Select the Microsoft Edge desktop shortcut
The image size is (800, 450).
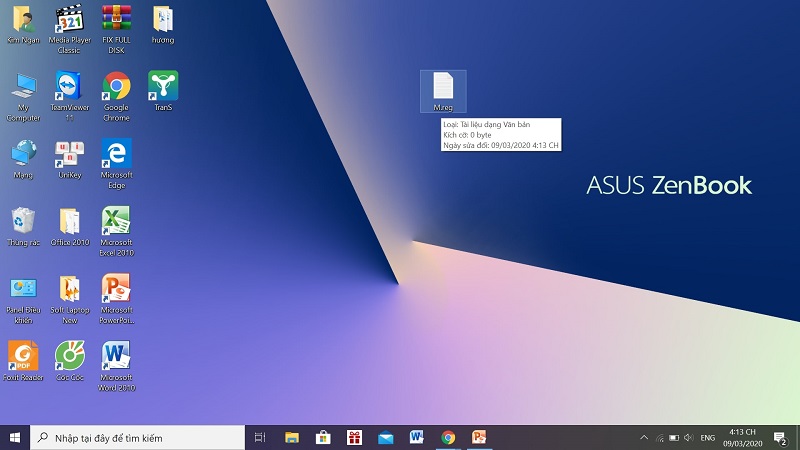pos(116,164)
